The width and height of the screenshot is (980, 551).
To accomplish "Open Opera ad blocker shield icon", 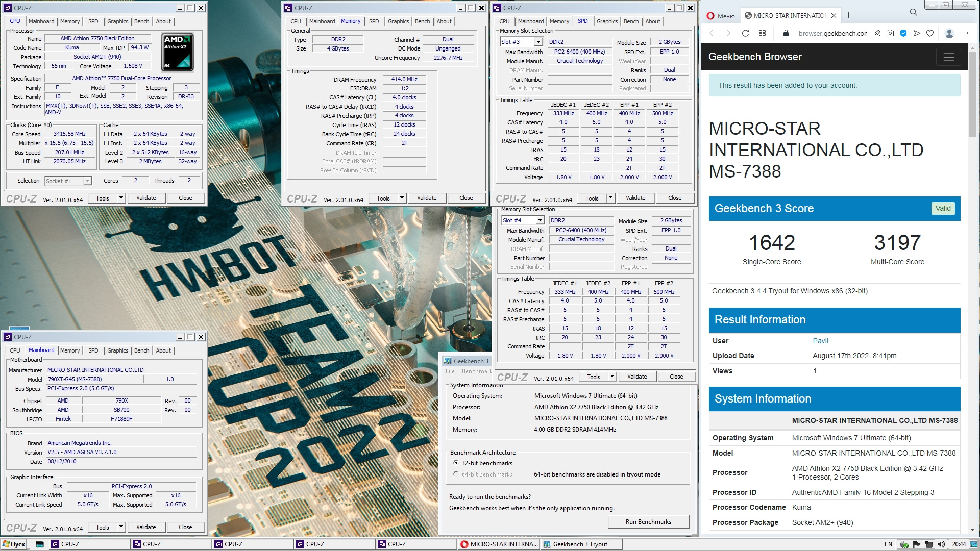I will (903, 33).
